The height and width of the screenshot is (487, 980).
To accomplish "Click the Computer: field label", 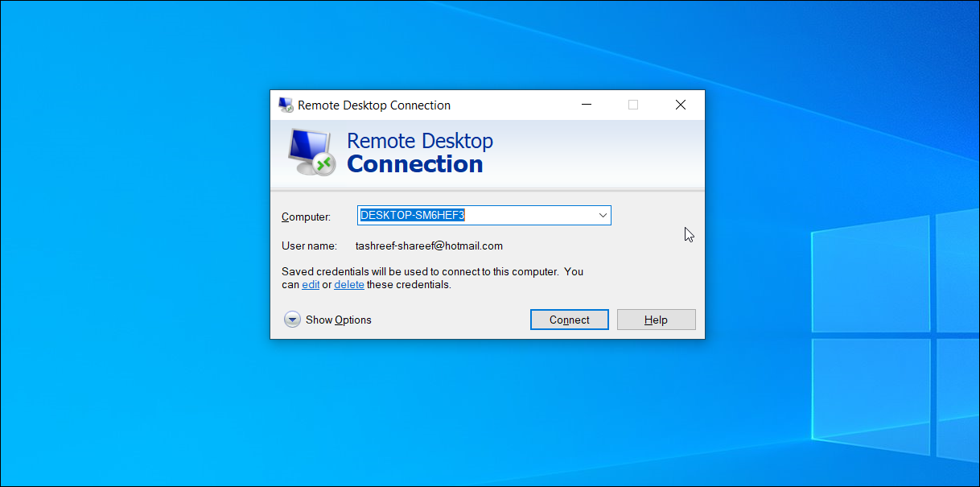I will point(306,217).
